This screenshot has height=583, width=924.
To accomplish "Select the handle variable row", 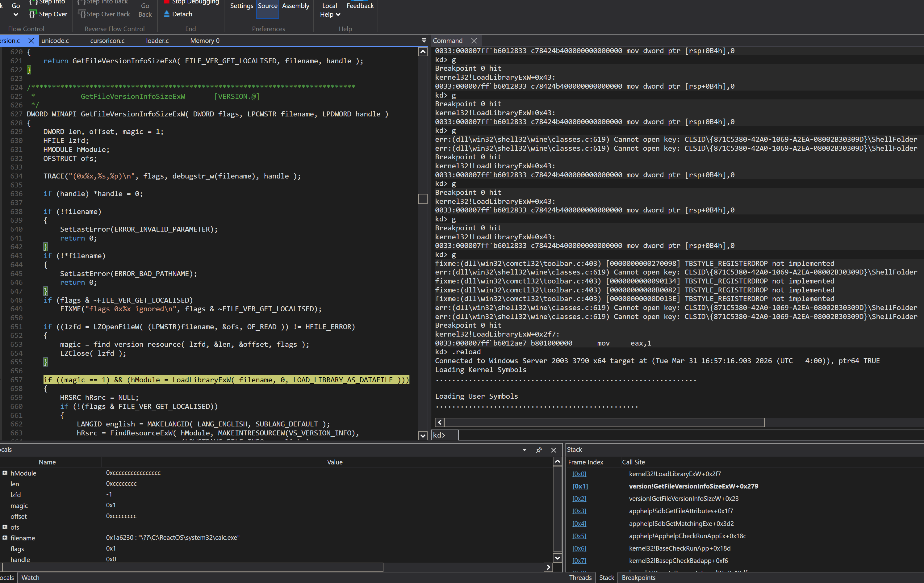I will click(x=276, y=560).
